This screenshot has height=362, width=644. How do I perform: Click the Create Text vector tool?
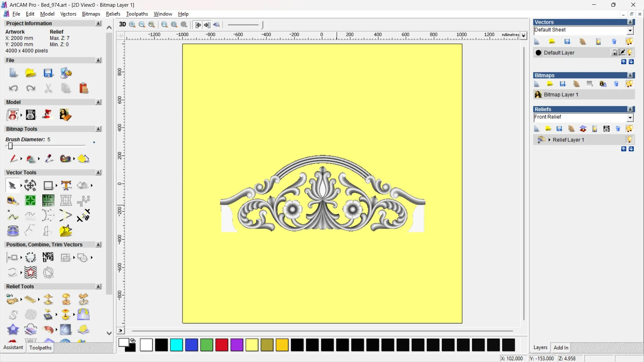tap(66, 185)
